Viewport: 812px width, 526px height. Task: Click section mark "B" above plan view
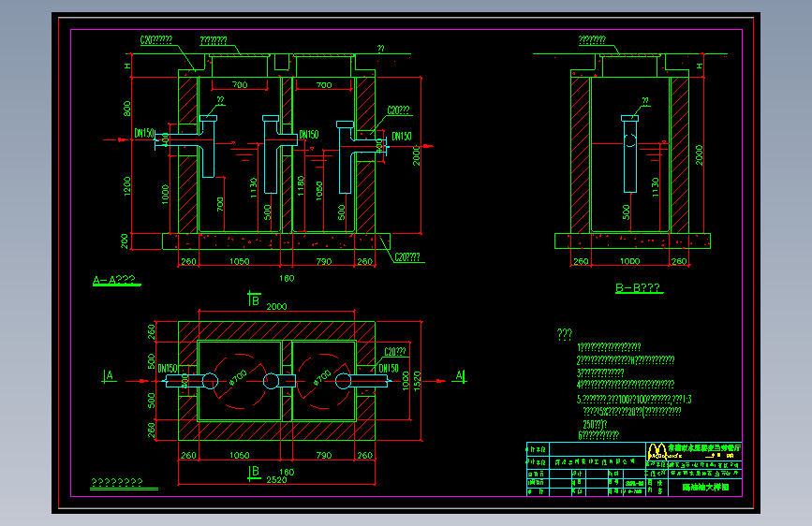coord(254,300)
